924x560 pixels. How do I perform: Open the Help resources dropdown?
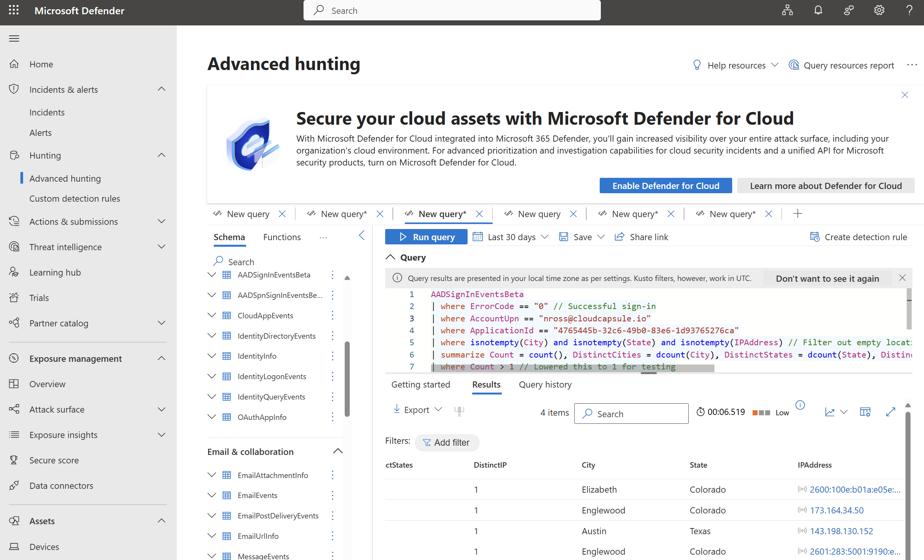[x=736, y=65]
